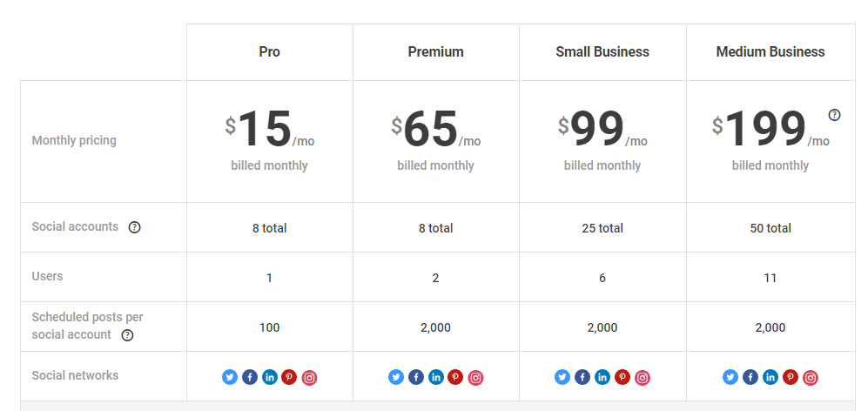Click the LinkedIn icon under Small Business
This screenshot has width=868, height=411.
[x=602, y=377]
